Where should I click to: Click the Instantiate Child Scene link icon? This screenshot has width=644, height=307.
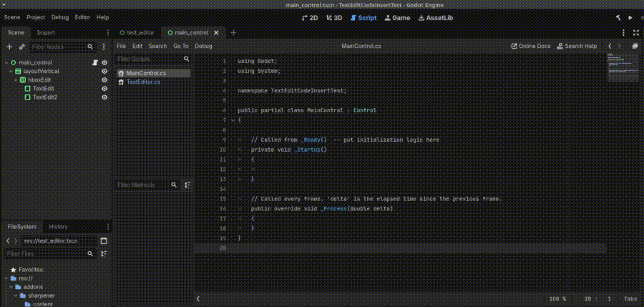[x=22, y=47]
